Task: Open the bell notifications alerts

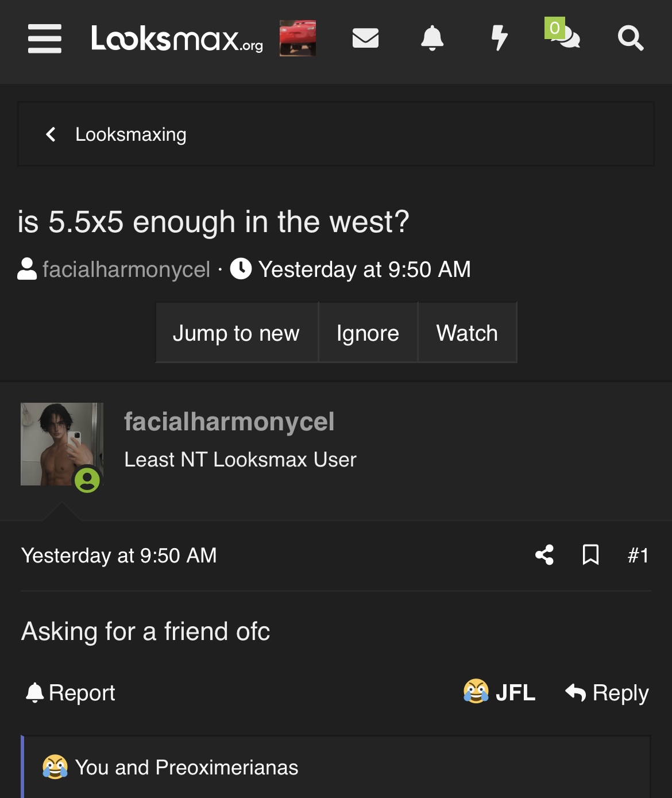Action: pyautogui.click(x=432, y=38)
